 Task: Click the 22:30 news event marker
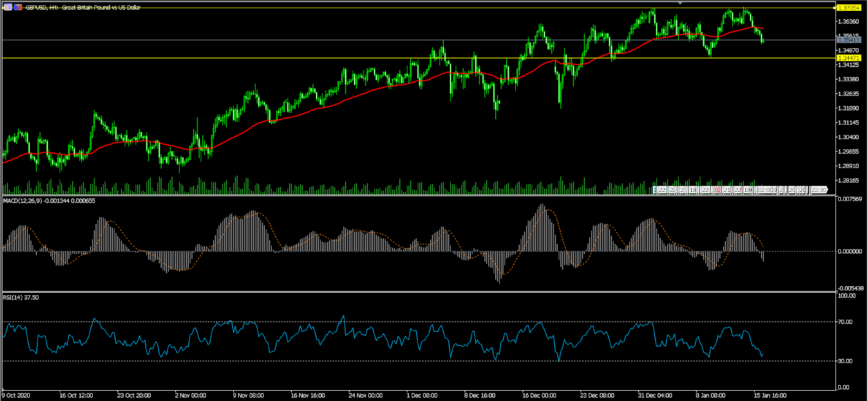pyautogui.click(x=819, y=190)
